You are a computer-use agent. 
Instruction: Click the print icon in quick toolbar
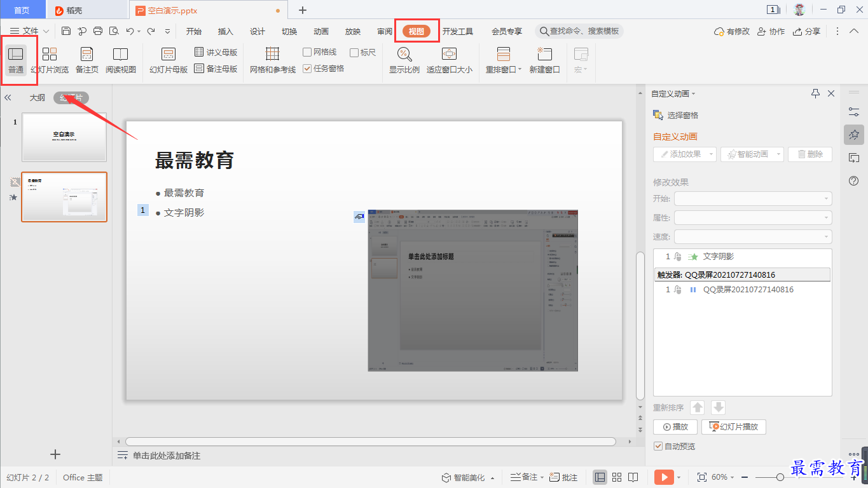pyautogui.click(x=98, y=31)
